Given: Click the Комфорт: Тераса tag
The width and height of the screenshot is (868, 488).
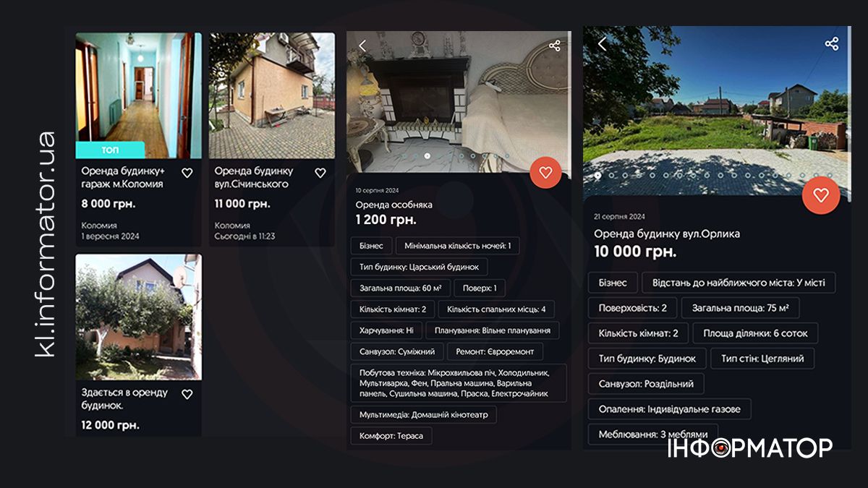Looking at the screenshot, I should pyautogui.click(x=391, y=436).
